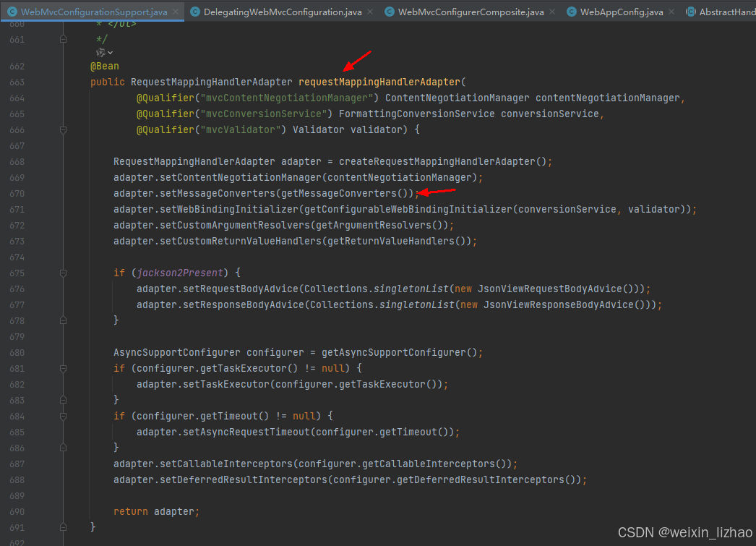This screenshot has height=546, width=756.
Task: Click method name requestMappingHandlerAdapter on line 663
Action: (379, 82)
